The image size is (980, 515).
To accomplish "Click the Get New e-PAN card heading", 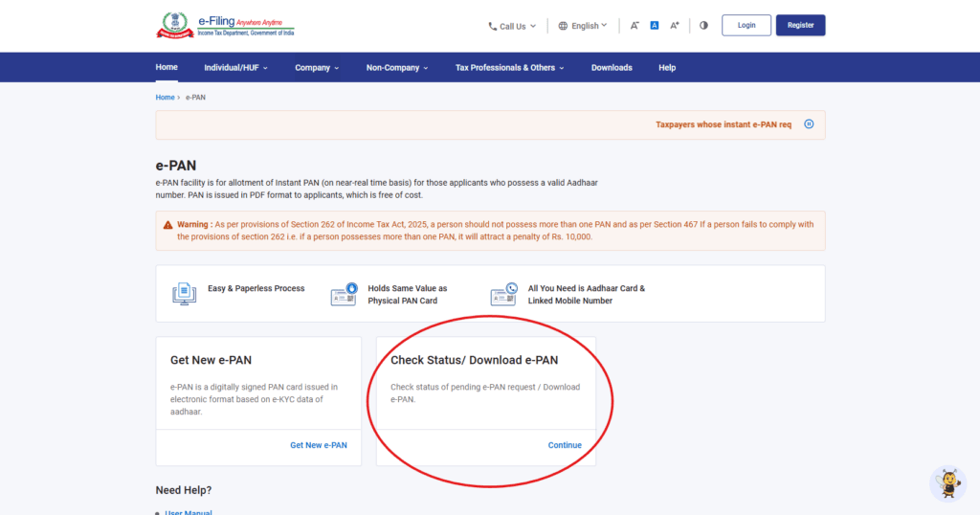I will [211, 360].
